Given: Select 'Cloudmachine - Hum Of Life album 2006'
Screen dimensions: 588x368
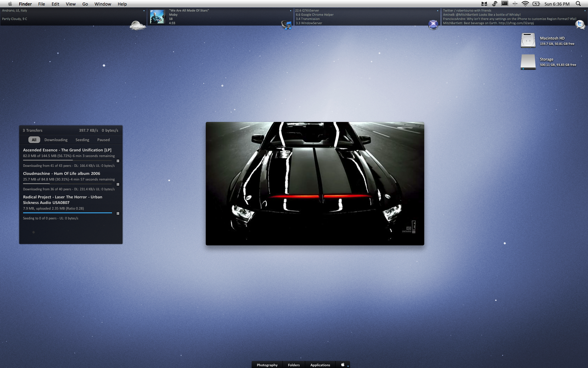Looking at the screenshot, I should [62, 173].
